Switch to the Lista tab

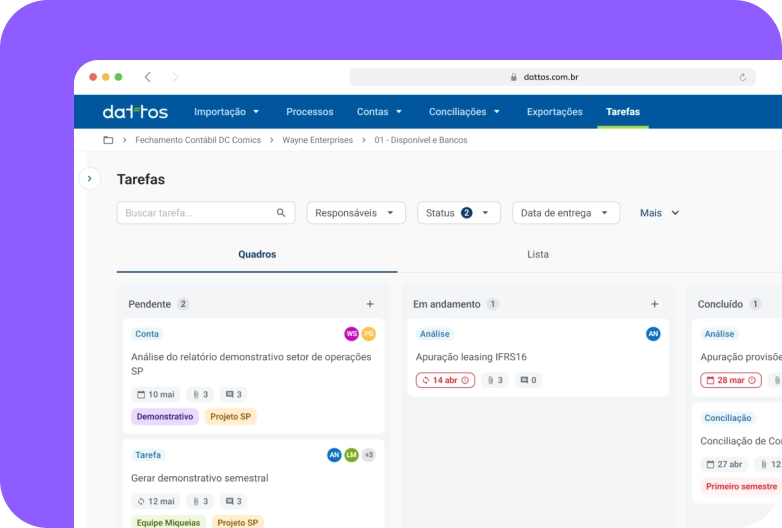pyautogui.click(x=538, y=254)
